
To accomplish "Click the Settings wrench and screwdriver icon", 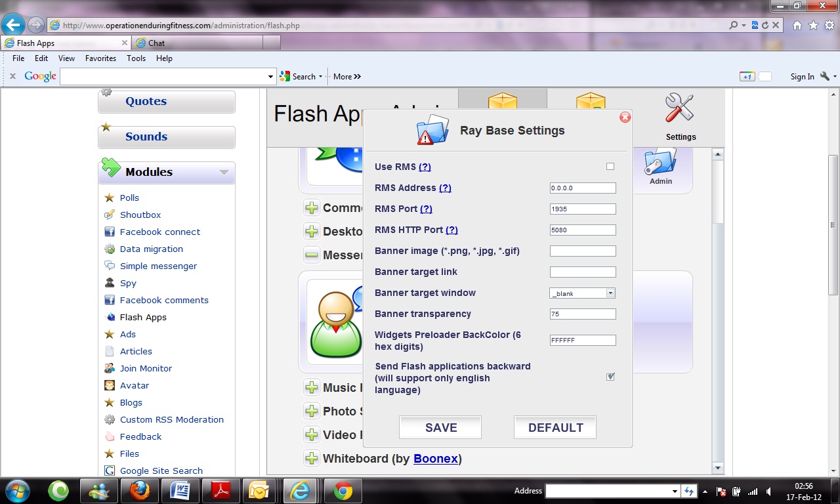I will tap(679, 108).
